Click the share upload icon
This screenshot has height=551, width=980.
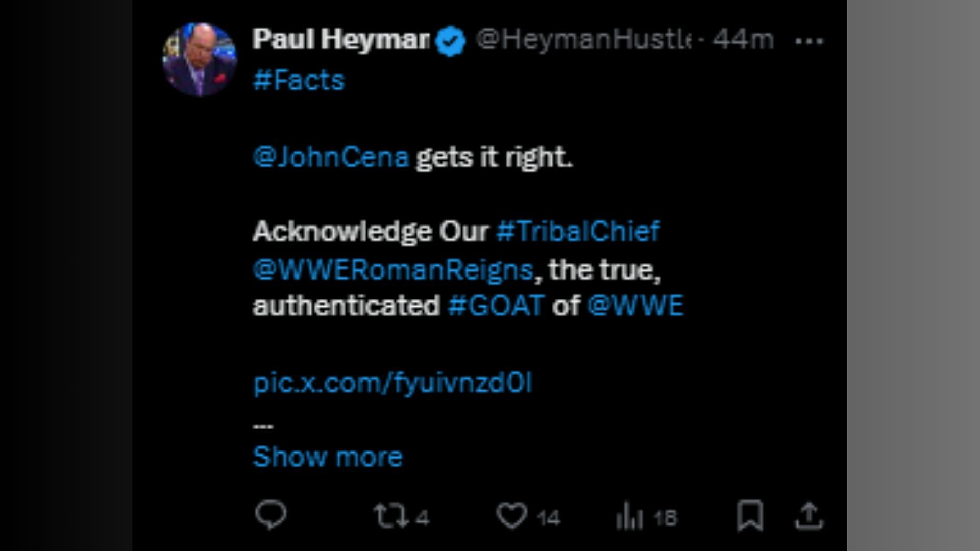(x=809, y=515)
